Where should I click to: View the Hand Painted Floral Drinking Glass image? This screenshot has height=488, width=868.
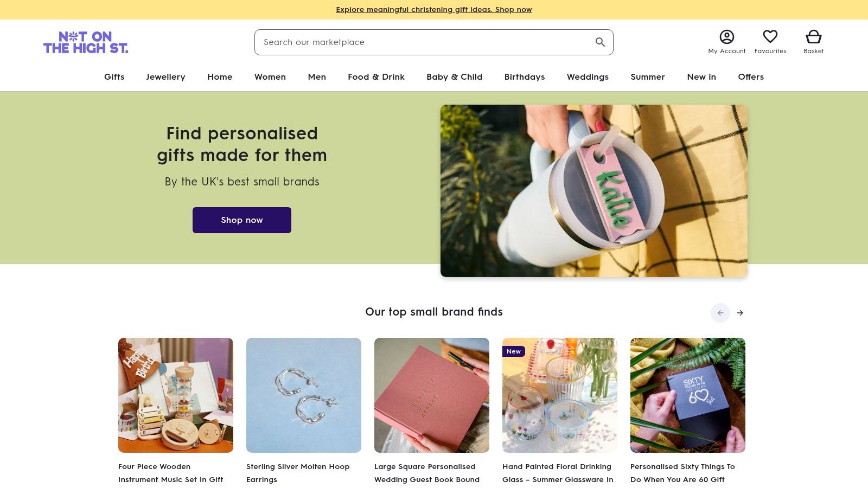560,395
